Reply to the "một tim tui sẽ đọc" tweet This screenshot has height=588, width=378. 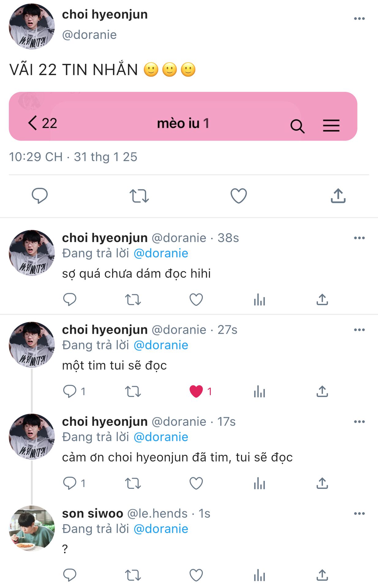[x=70, y=391]
